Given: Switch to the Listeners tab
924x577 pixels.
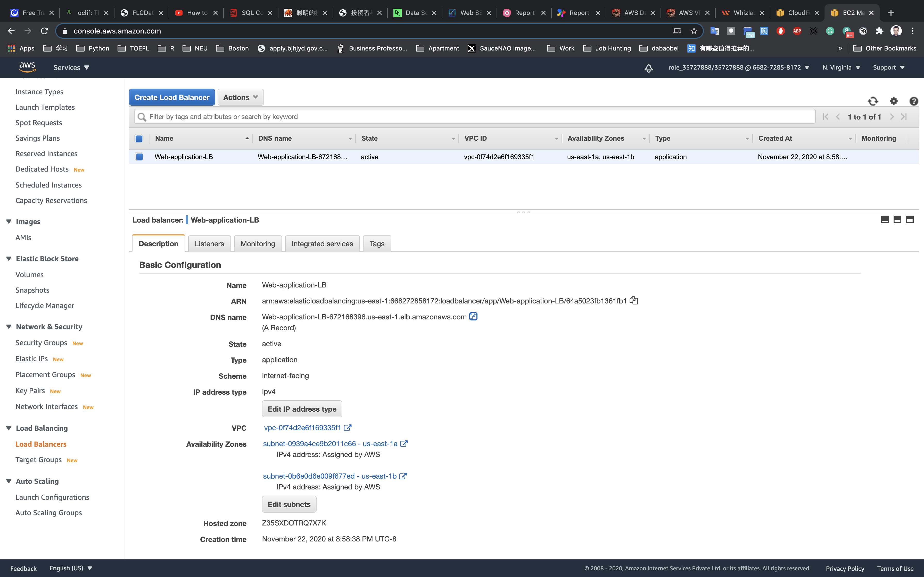Looking at the screenshot, I should 209,244.
